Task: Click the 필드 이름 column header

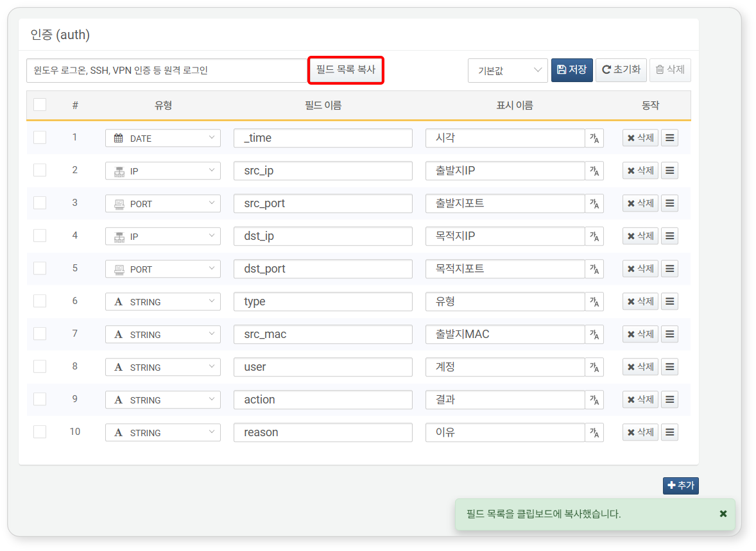Action: (323, 105)
